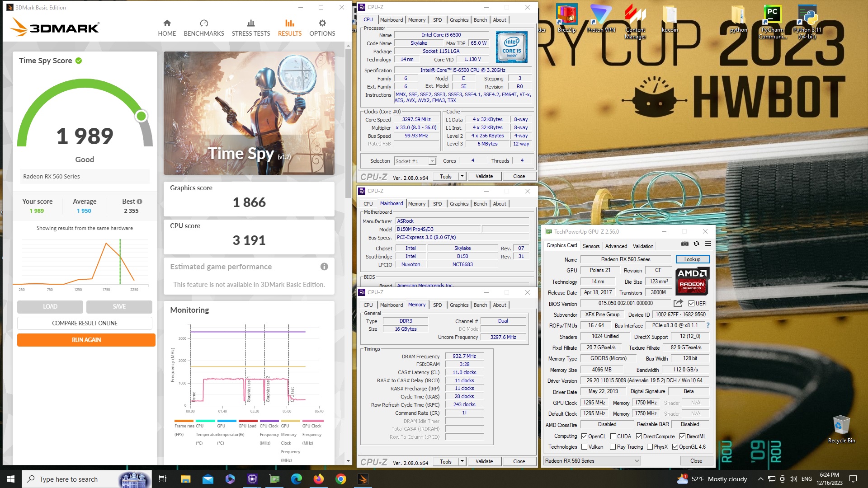
Task: Click Save button in 3DMark
Action: point(119,306)
